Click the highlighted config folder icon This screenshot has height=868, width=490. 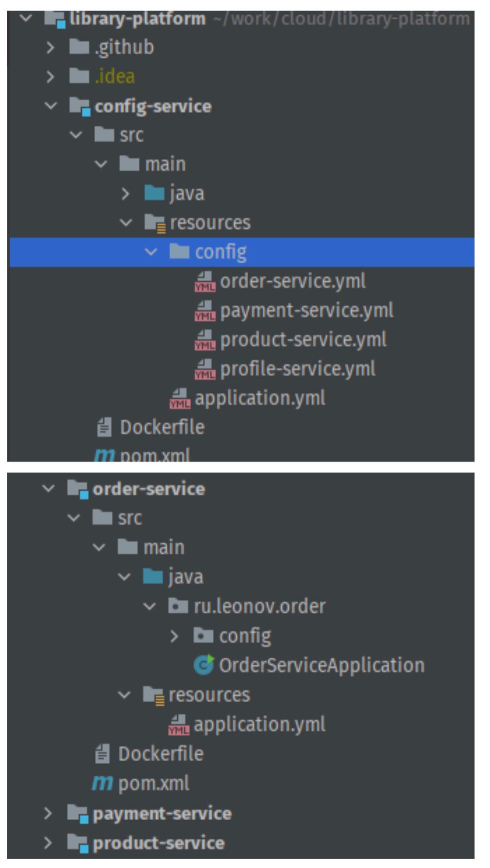tap(180, 252)
